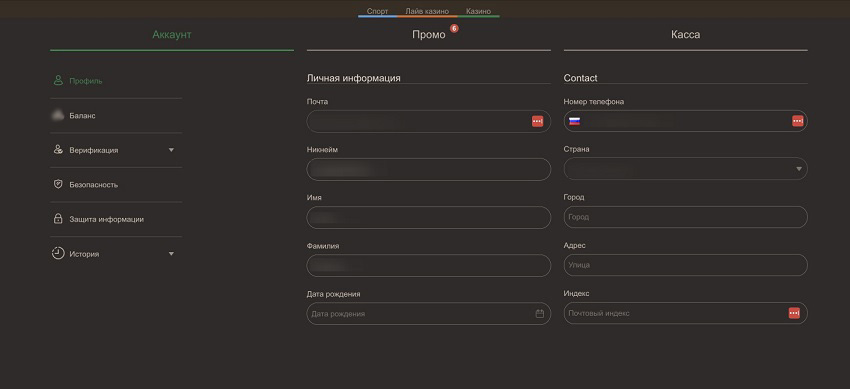Focus the Почта input field

pyautogui.click(x=429, y=121)
